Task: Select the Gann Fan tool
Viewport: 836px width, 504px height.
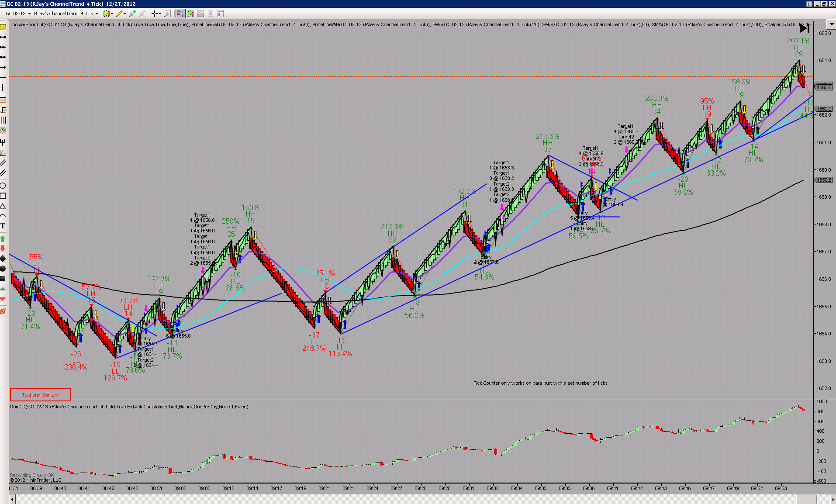Action: tap(3, 152)
